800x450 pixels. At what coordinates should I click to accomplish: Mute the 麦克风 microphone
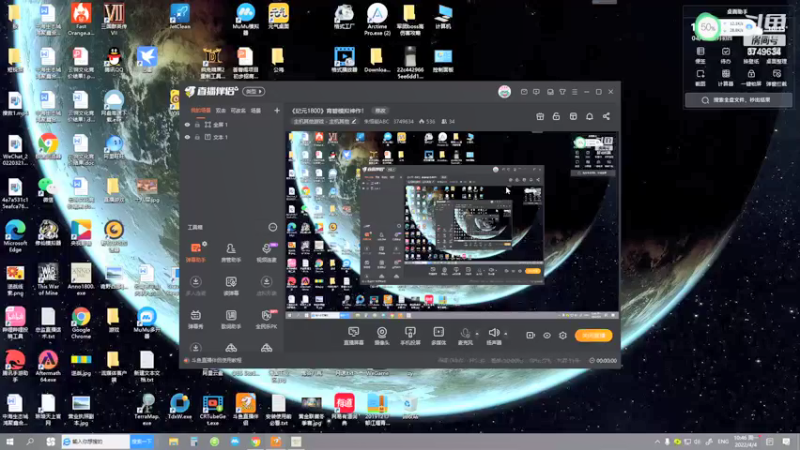tap(465, 336)
